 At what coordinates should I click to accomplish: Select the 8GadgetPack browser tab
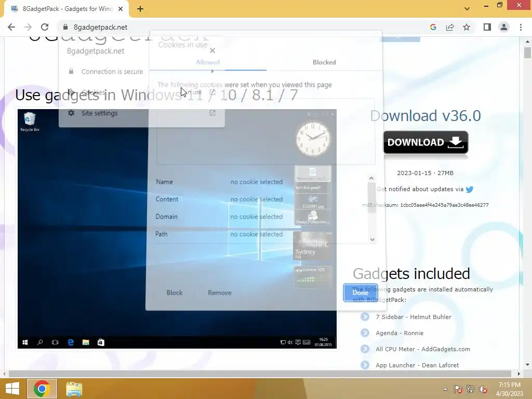[67, 9]
